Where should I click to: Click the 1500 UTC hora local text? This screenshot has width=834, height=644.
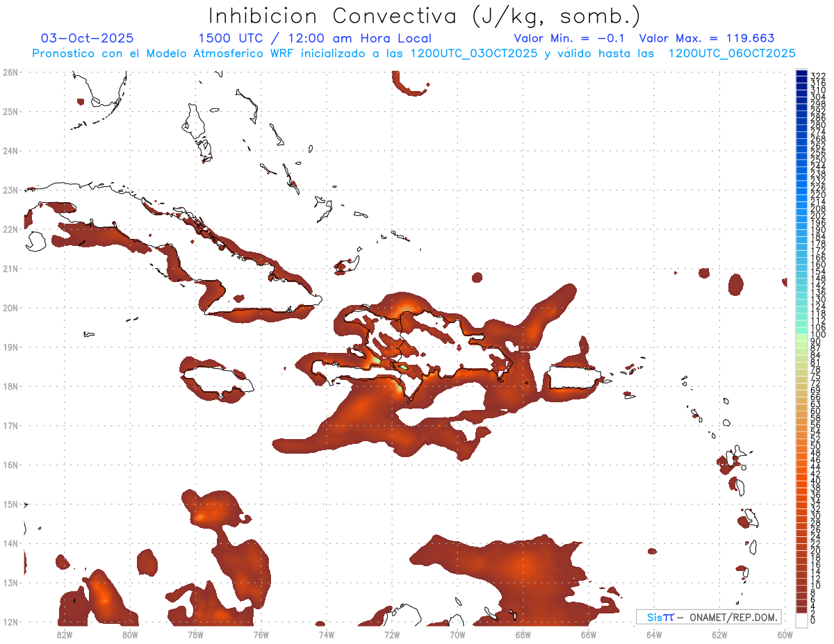pyautogui.click(x=315, y=38)
